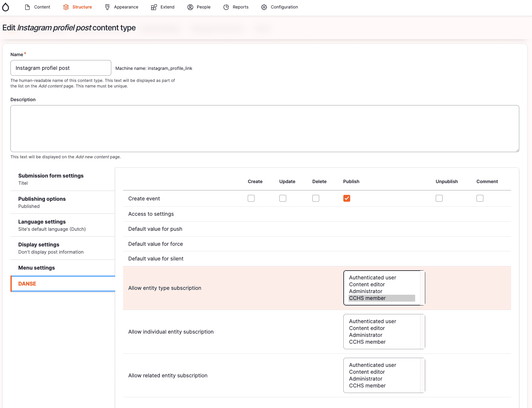Click the Content page icon

(x=27, y=7)
